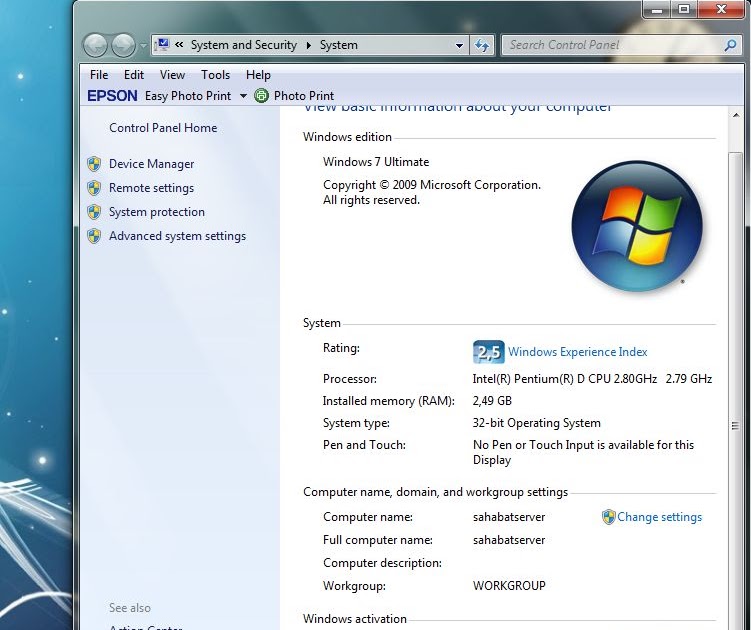Click shield icon beside Advanced system settings

click(x=94, y=236)
